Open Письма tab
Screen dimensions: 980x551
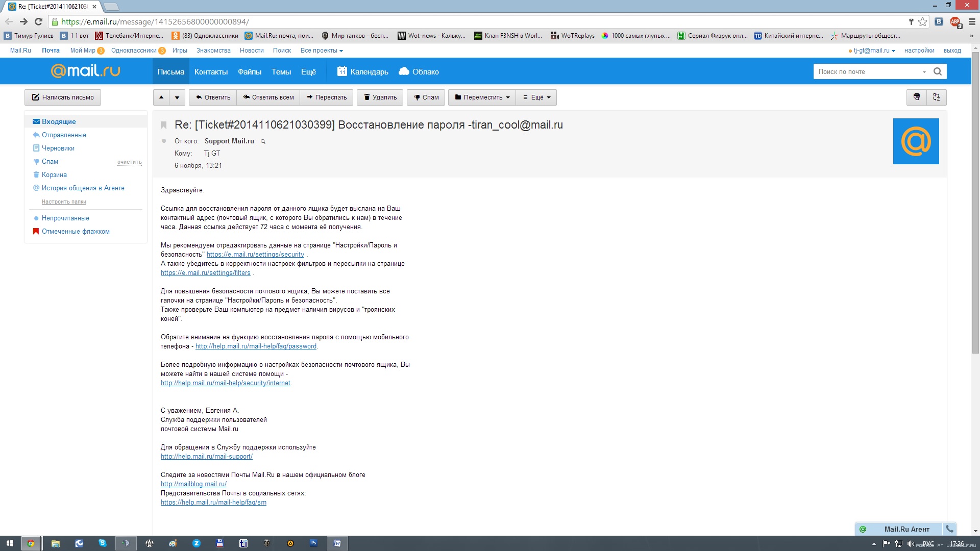pyautogui.click(x=171, y=71)
